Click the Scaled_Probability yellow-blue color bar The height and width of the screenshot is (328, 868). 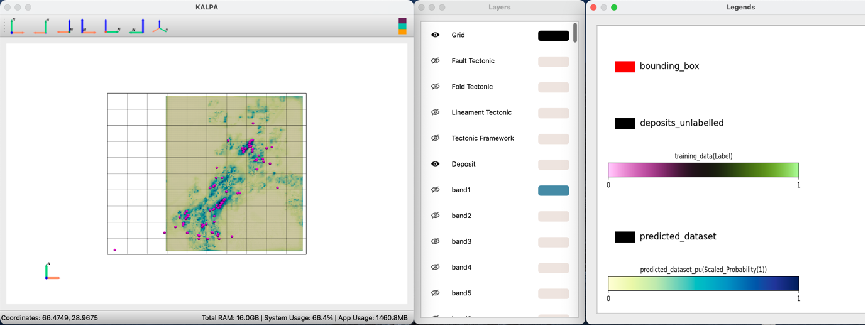705,284
